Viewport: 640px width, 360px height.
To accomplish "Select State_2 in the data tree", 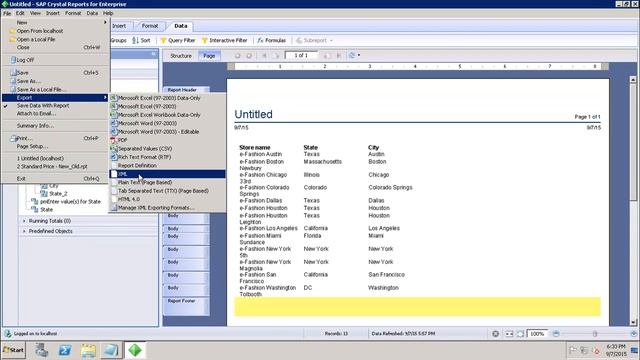I will point(58,194).
